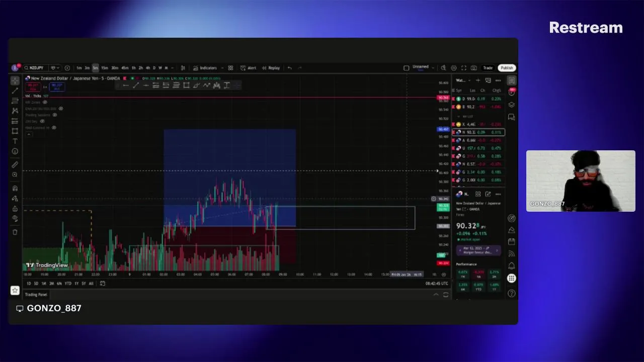Open the watchlist more options menu
Screen dimensions: 644x362
[498, 80]
